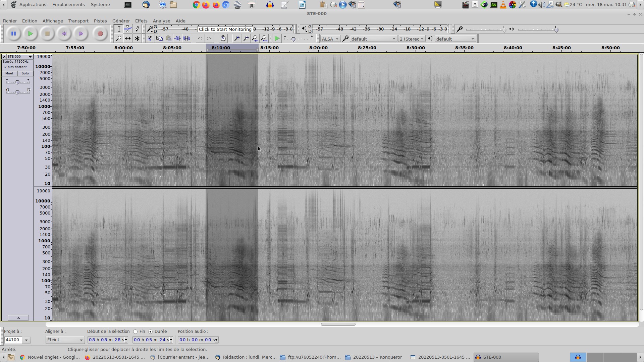644x362 pixels.
Task: Adjust the track gain slider
Action: [x=17, y=82]
